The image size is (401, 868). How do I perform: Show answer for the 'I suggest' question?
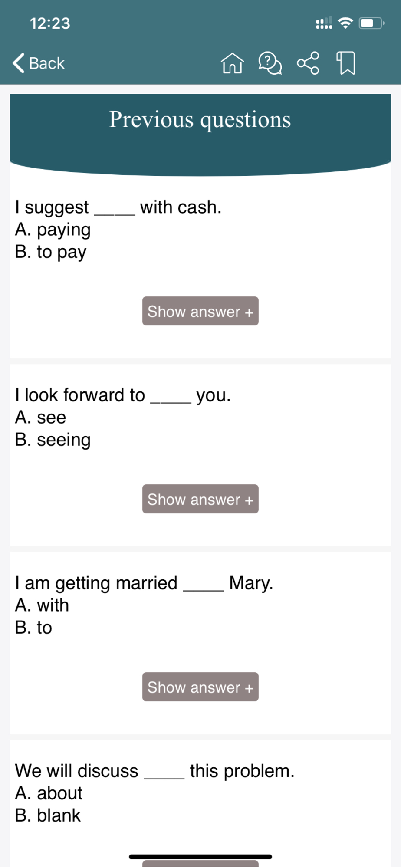click(200, 311)
